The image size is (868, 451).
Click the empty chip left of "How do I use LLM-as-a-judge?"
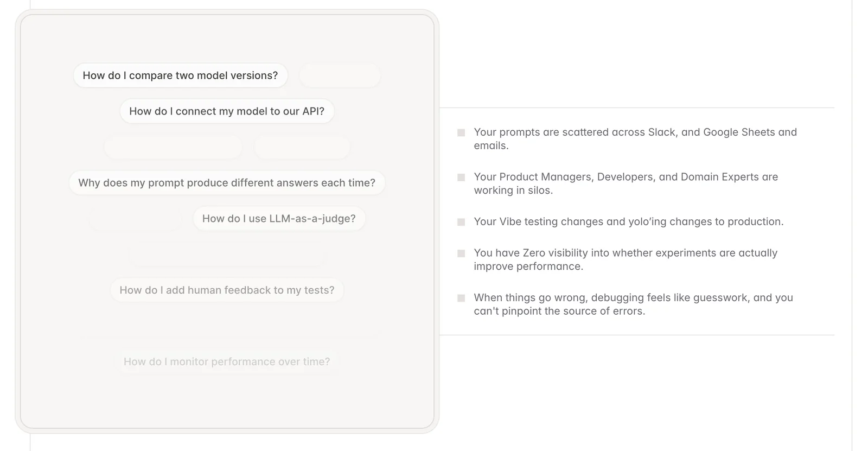tap(136, 219)
